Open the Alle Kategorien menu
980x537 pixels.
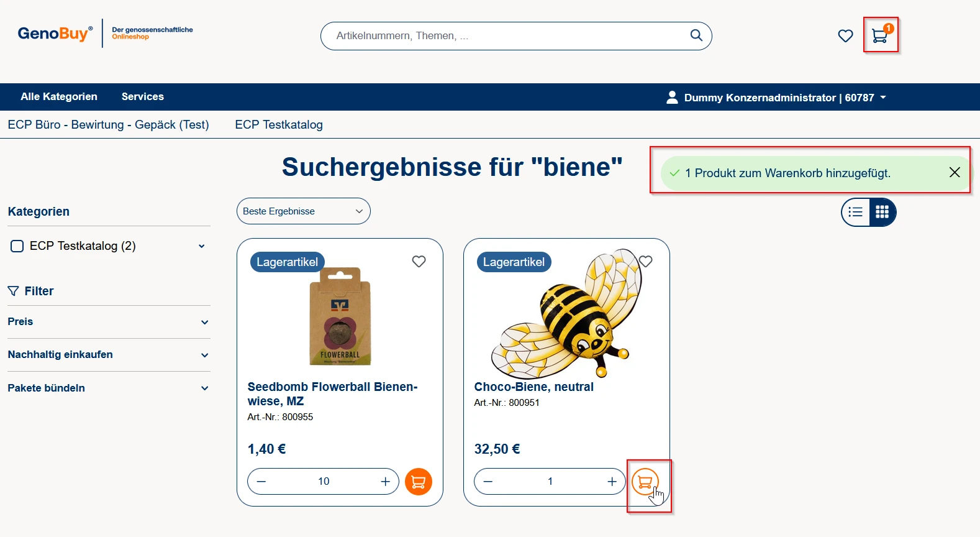coord(59,97)
